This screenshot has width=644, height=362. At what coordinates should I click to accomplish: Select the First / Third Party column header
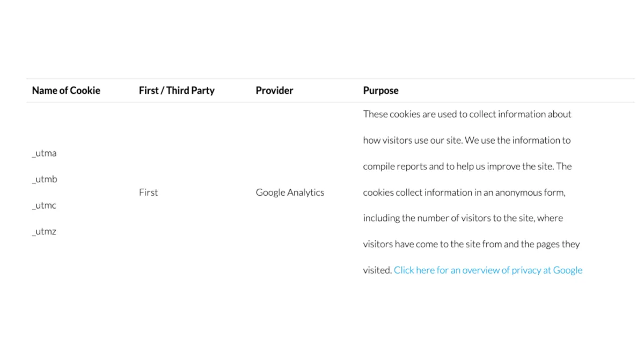[x=177, y=91]
